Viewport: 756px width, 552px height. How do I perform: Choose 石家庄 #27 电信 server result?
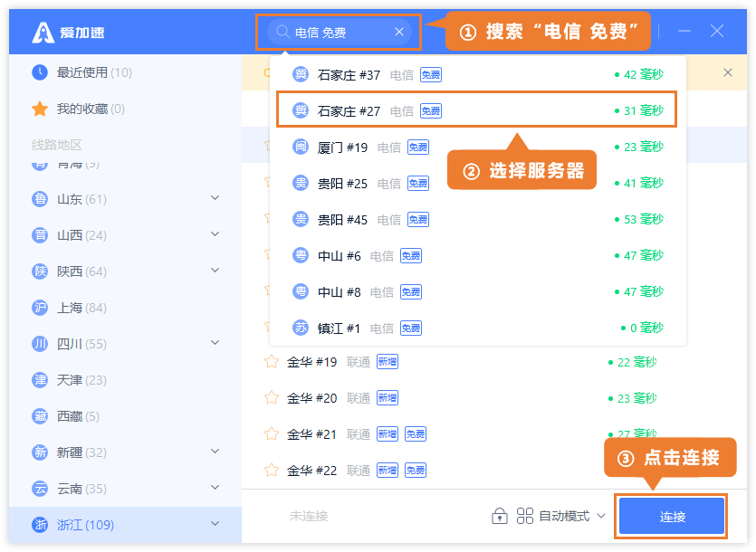(478, 111)
